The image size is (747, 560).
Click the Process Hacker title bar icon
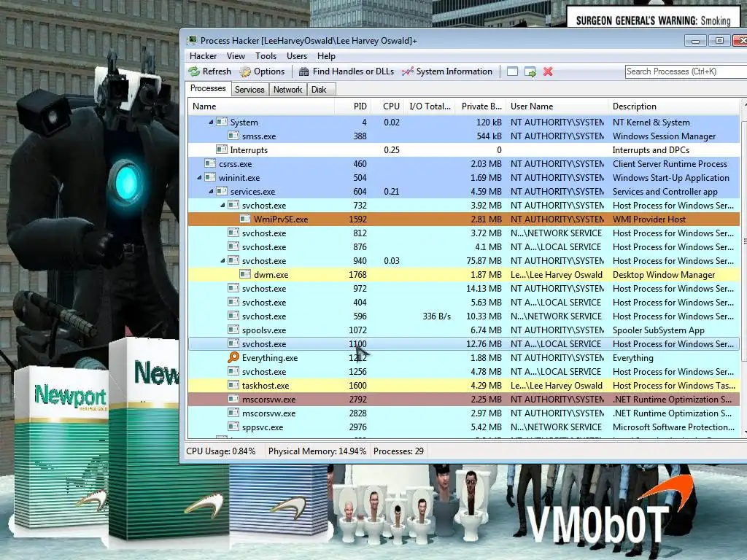tap(192, 41)
